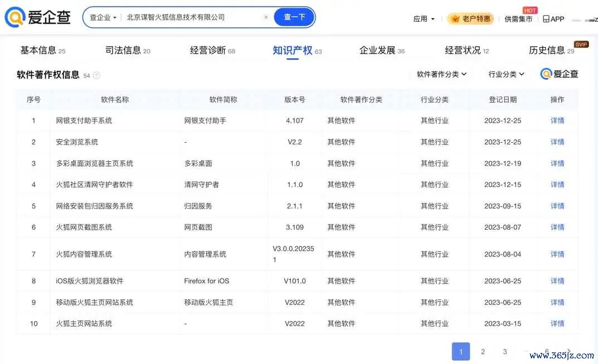Open 详情 for 火狐主页网站系统
The image size is (598, 364).
(557, 323)
